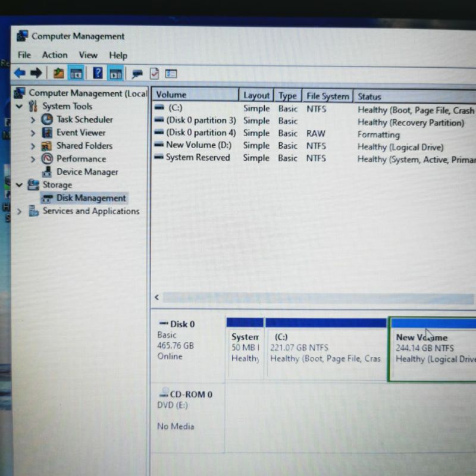
Task: Click the Back arrow in the toolbar
Action: pyautogui.click(x=20, y=73)
